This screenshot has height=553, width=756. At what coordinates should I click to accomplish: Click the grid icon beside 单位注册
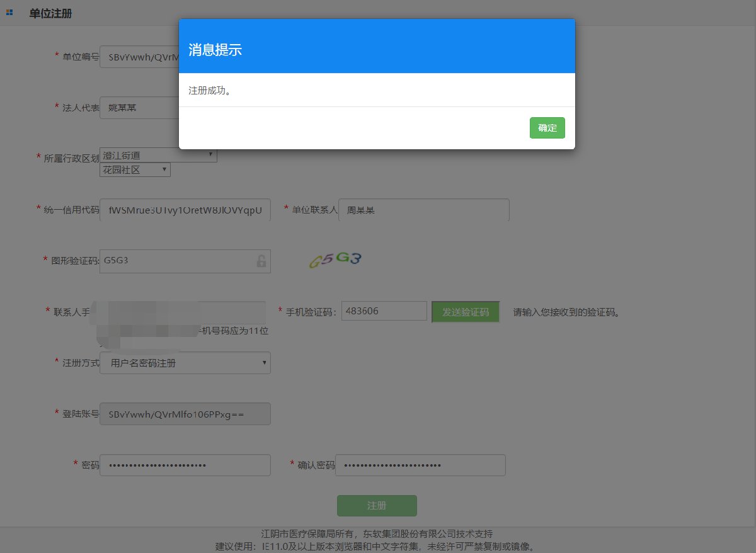coord(9,13)
